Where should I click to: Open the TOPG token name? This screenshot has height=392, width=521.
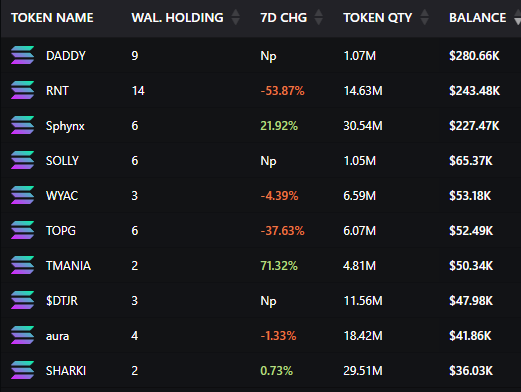pyautogui.click(x=61, y=231)
